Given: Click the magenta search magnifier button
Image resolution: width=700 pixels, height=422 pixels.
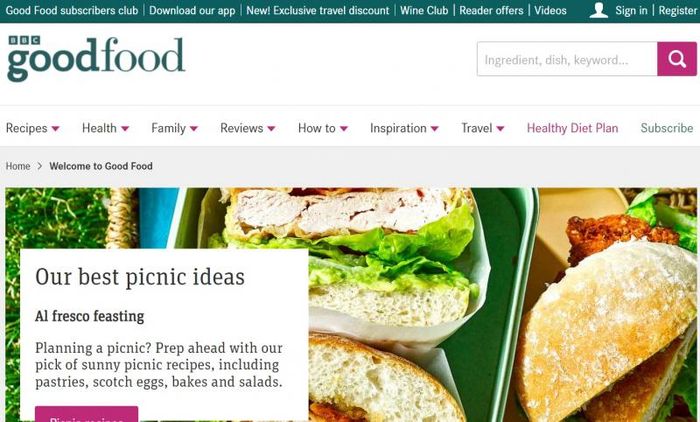Looking at the screenshot, I should 676,59.
